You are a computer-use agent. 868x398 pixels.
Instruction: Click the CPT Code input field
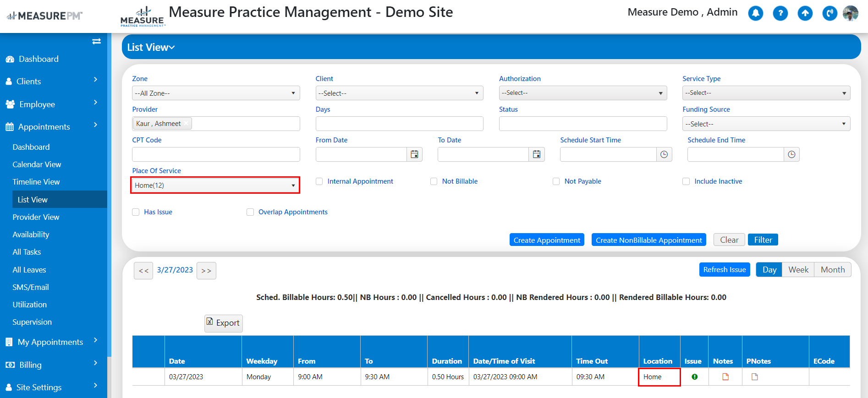click(x=216, y=154)
